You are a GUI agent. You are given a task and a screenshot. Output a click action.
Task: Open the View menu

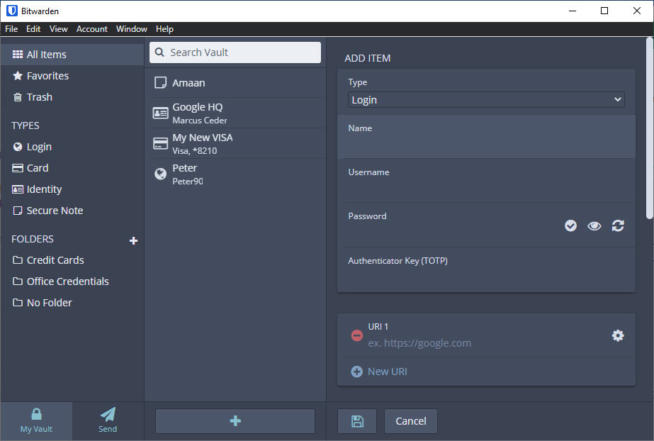[x=58, y=29]
